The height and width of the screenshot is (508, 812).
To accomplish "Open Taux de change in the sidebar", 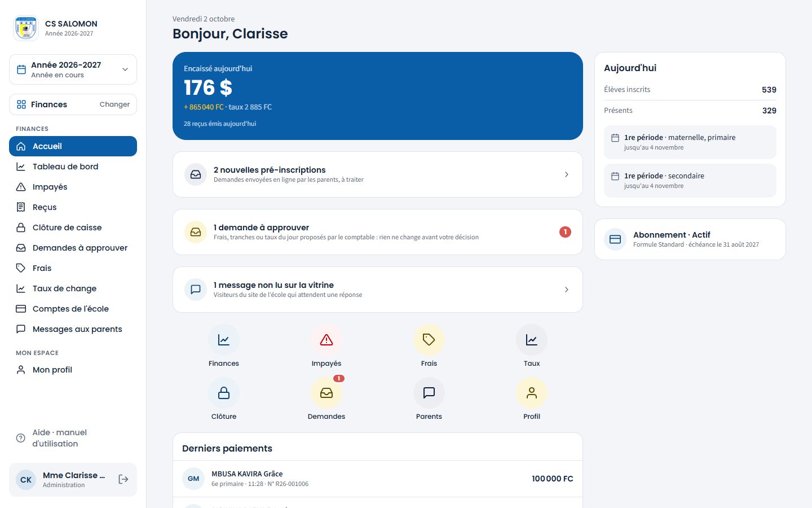I will tap(73, 288).
